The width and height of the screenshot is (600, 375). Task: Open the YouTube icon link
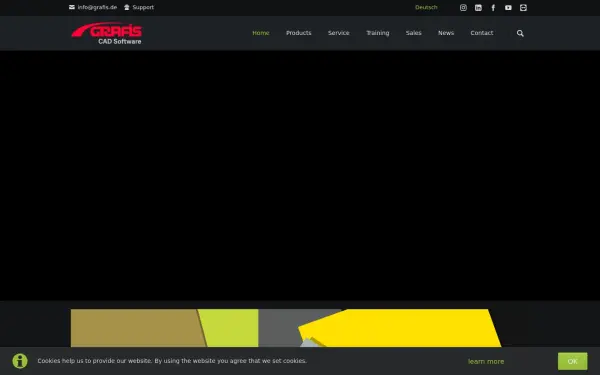pos(508,8)
